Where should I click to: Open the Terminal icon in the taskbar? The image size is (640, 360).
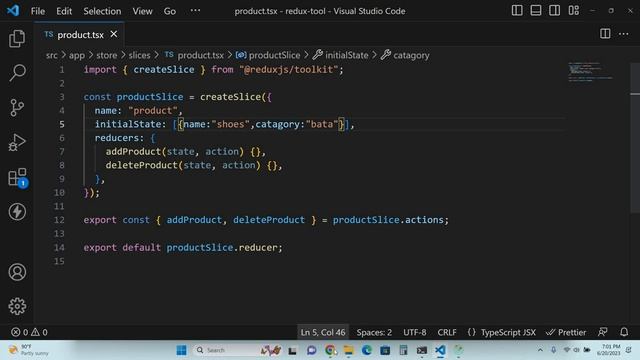422,350
